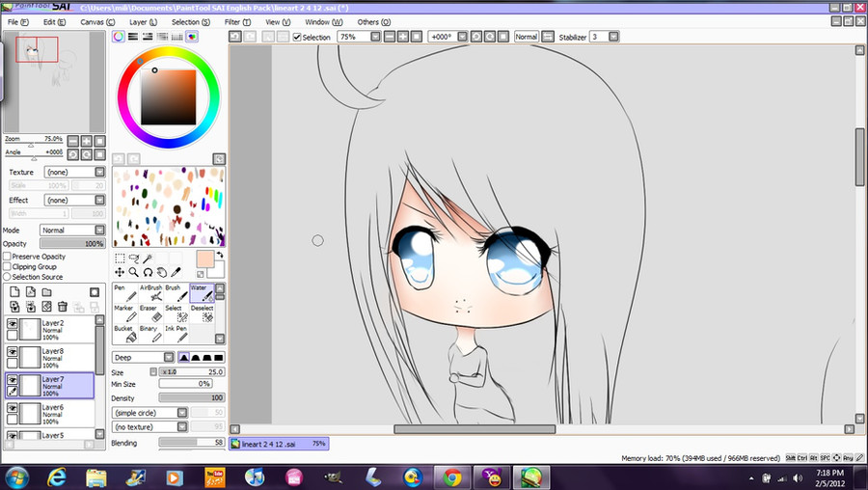Enable Clipping Group
868x490 pixels.
coord(7,266)
